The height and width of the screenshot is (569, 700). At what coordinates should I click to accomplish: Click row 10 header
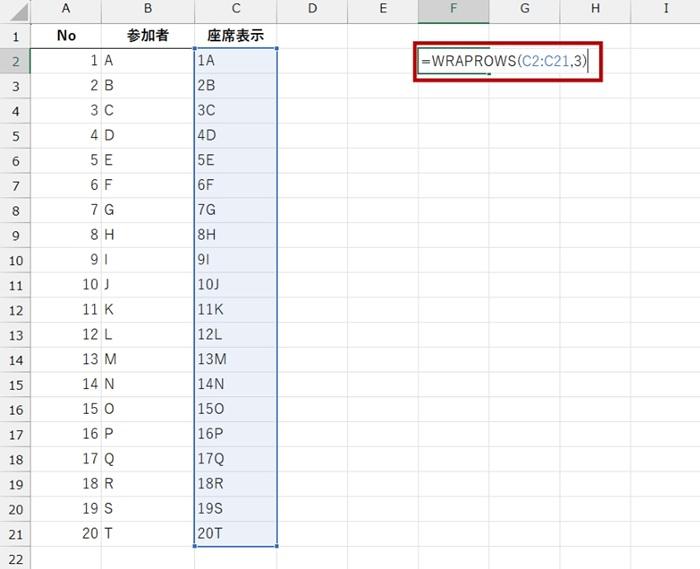point(15,260)
